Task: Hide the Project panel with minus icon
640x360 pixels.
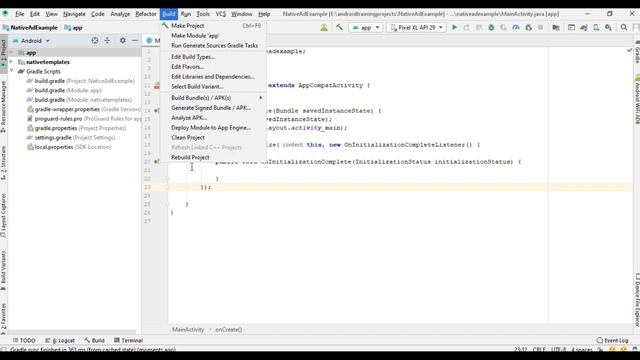Action: coord(135,40)
